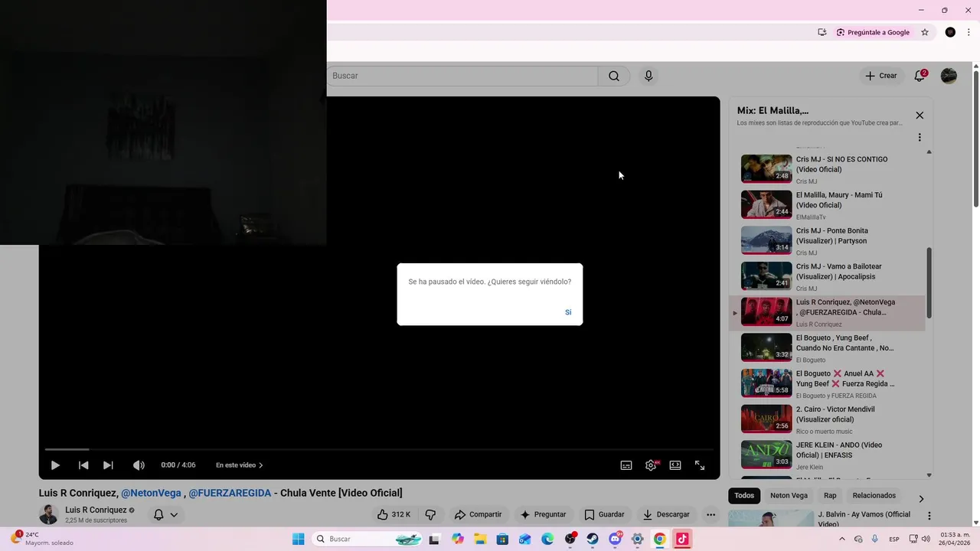Click the Descargar download button

point(666,515)
